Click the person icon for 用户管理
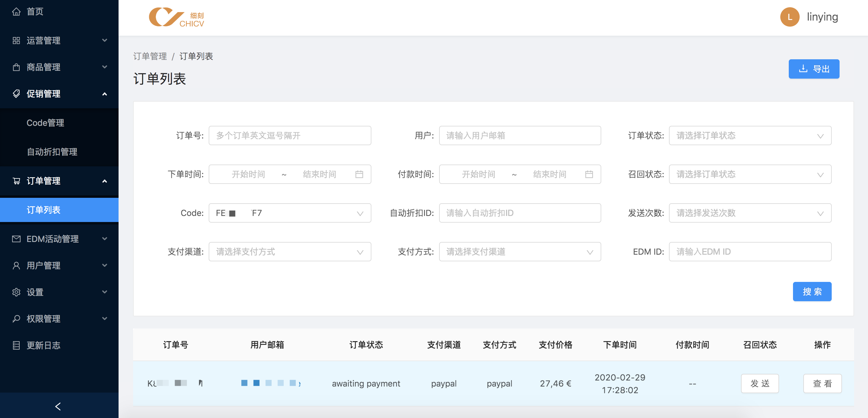The image size is (868, 418). [16, 266]
